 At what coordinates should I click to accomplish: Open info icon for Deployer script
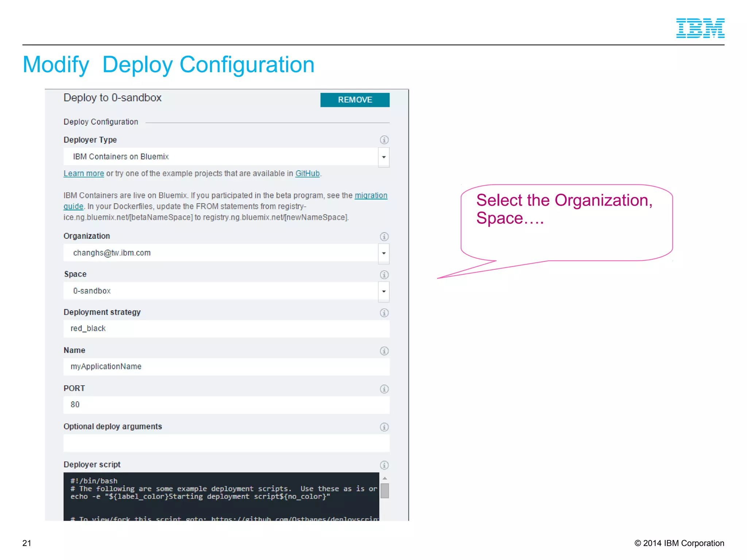point(384,465)
